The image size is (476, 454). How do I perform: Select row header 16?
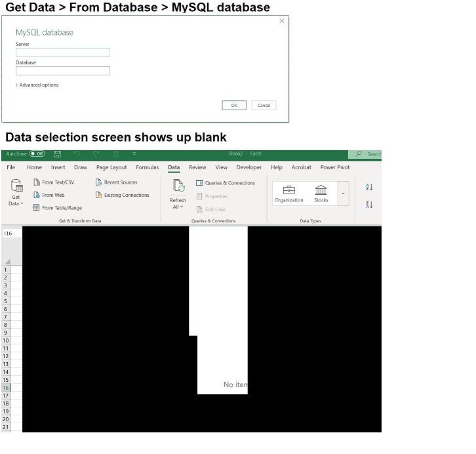6,388
